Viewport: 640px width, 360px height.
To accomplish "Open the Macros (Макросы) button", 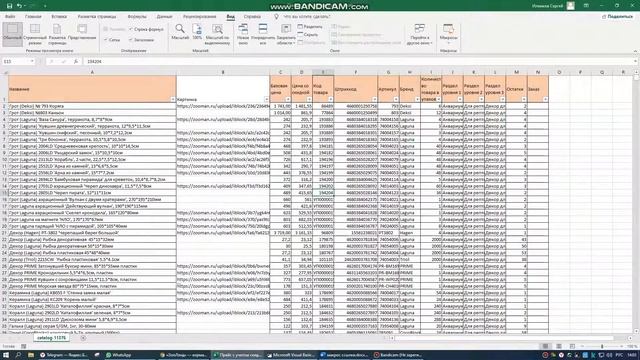I will tap(448, 34).
